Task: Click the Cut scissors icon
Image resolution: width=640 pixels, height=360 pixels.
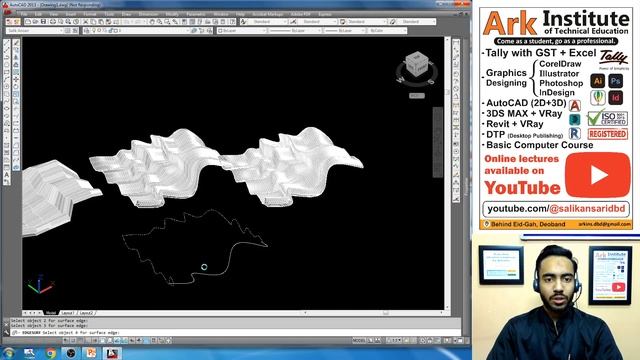Action: point(86,22)
